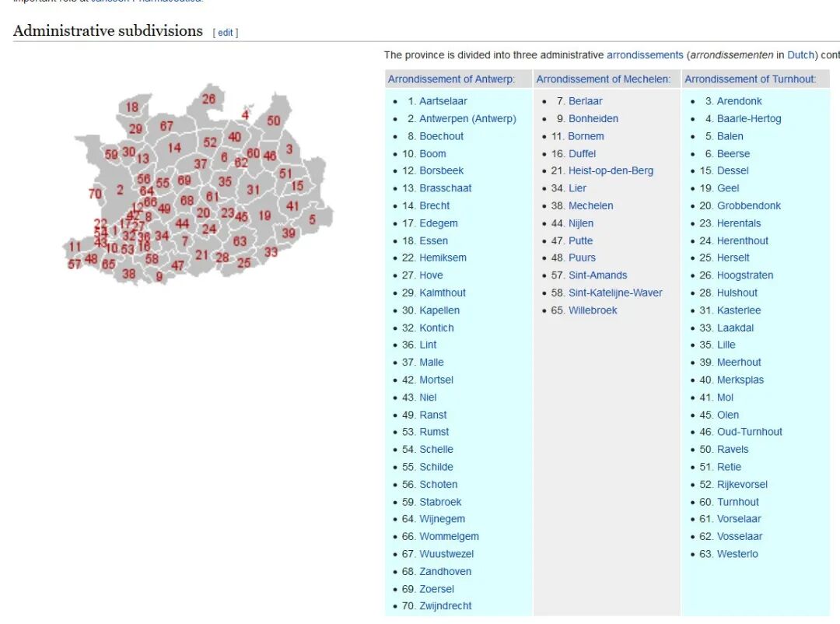This screenshot has width=840, height=624.
Task: Open the Willebroek link
Action: coord(593,310)
